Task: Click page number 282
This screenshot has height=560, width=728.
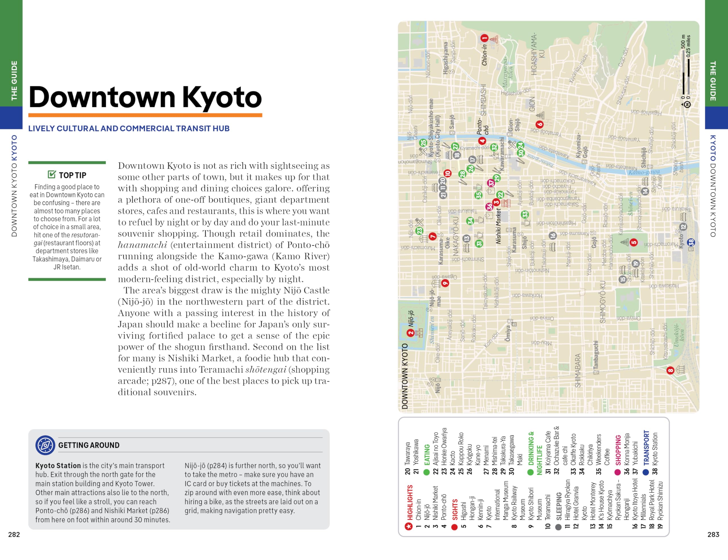Action: pos(14,534)
